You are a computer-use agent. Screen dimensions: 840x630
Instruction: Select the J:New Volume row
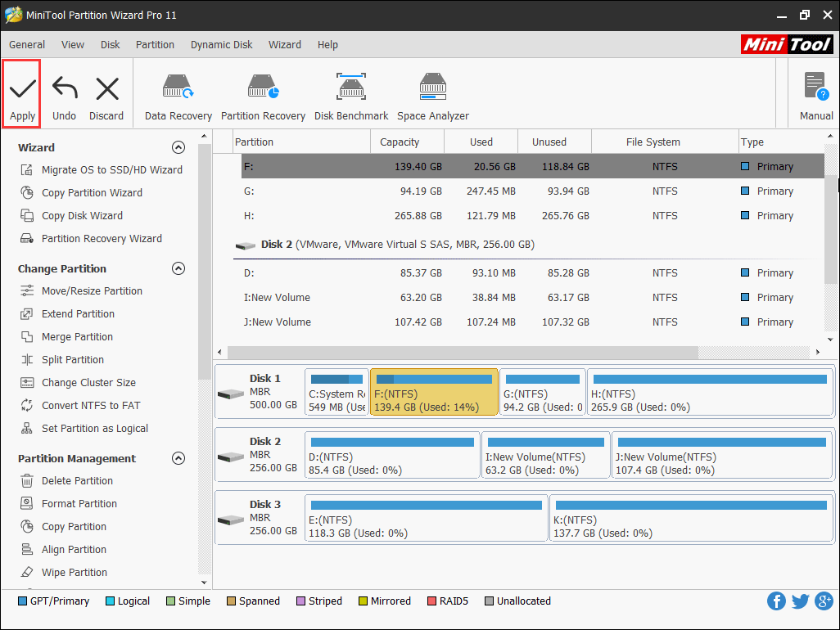coord(532,322)
